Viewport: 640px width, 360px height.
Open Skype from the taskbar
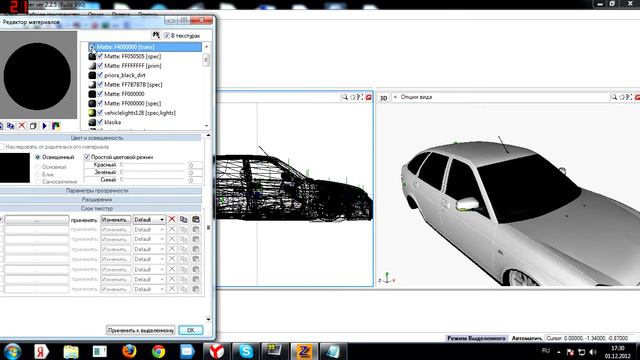pos(246,351)
